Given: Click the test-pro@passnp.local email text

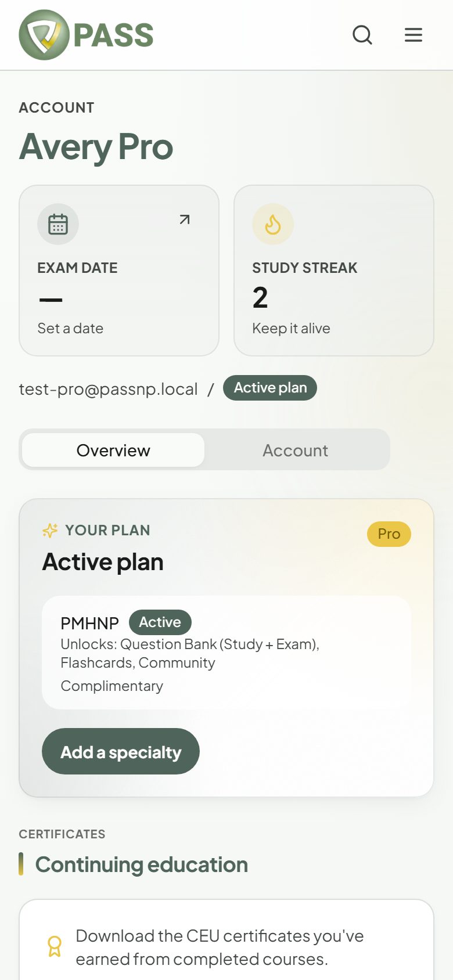Looking at the screenshot, I should [x=109, y=389].
